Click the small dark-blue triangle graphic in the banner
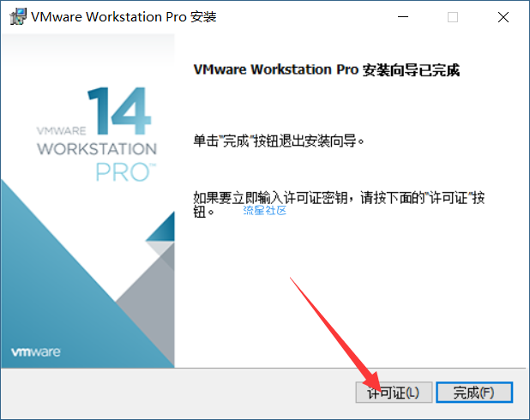The height and width of the screenshot is (420, 530). tap(162, 227)
